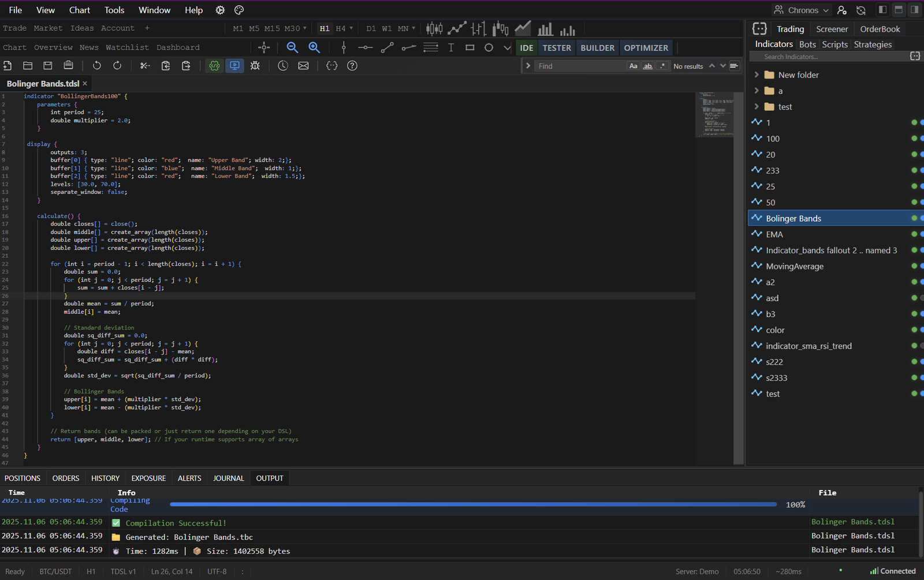Save the file with the save icon
Screen dimensions: 924x580
48,65
